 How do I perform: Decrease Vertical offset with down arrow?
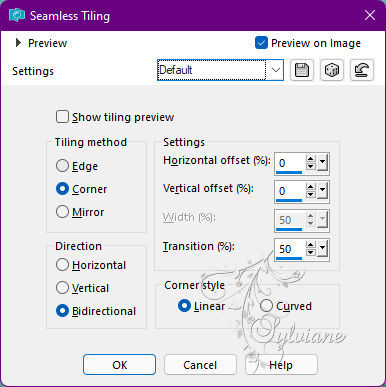(311, 195)
